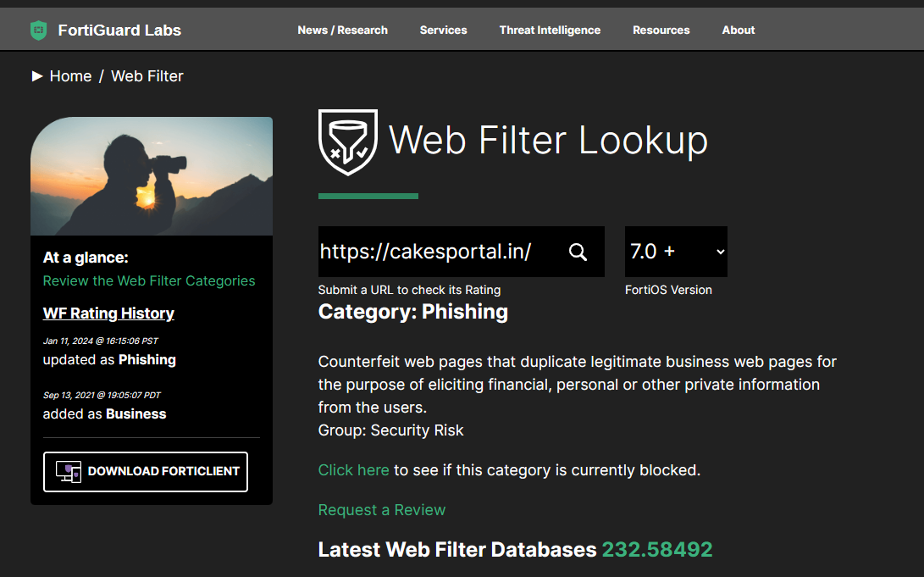The width and height of the screenshot is (924, 577).
Task: Open the WF Rating History link
Action: 108,313
